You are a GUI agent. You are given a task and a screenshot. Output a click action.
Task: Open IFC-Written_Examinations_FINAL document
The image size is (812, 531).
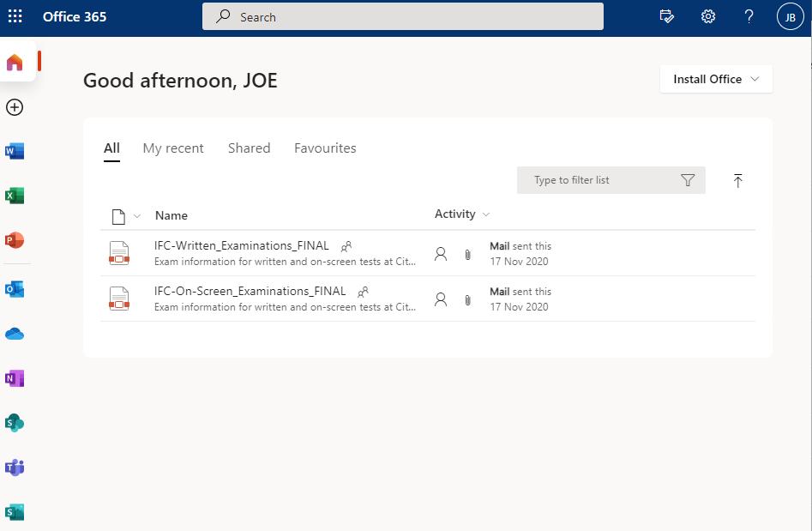click(x=241, y=245)
